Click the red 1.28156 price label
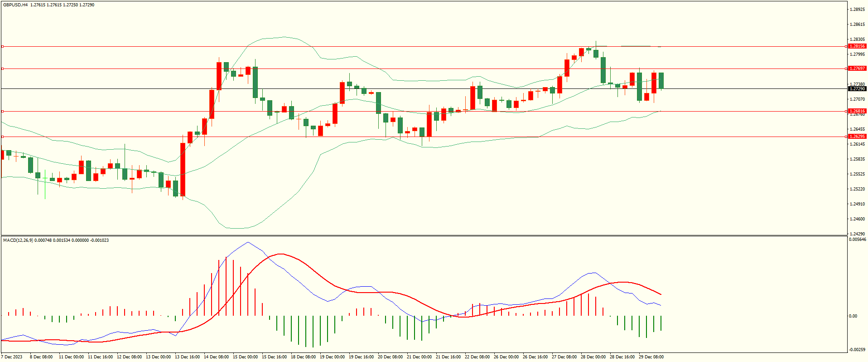Screen dimensions: 868x362 tap(857, 46)
